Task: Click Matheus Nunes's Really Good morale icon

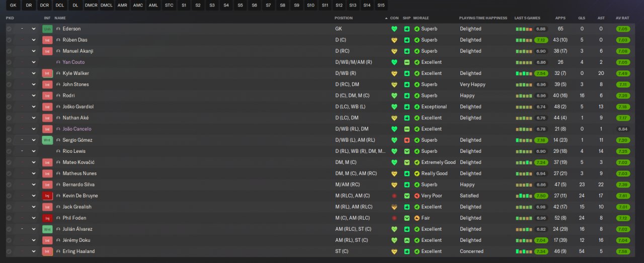Action: pos(417,173)
